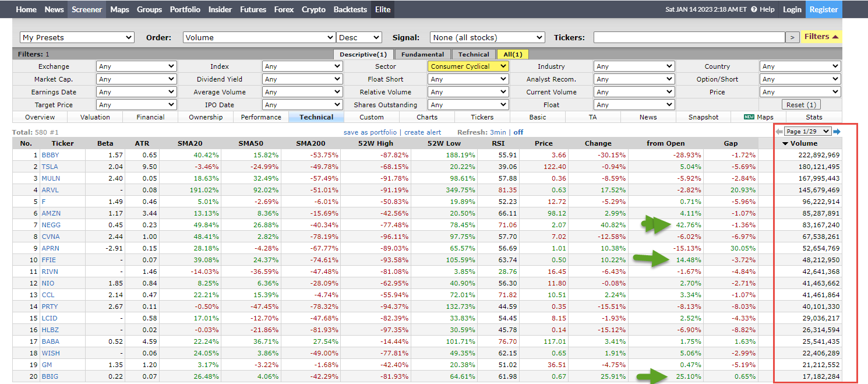Open the BBBY ticker link
Screen dimensions: 868x384
[50, 155]
